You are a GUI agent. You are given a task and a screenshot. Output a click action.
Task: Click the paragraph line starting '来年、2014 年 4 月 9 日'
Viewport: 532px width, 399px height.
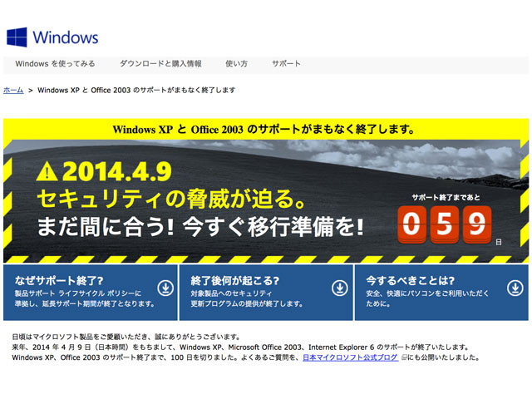coord(240,347)
